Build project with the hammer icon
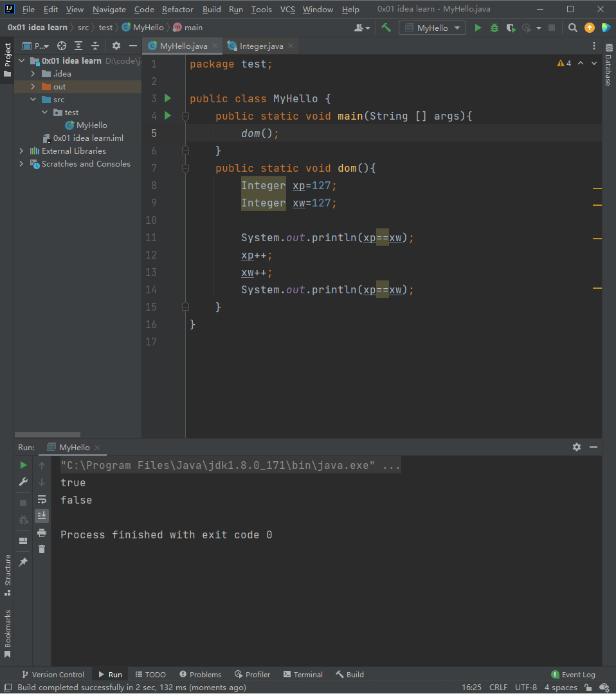Image resolution: width=616 pixels, height=694 pixels. click(x=386, y=28)
